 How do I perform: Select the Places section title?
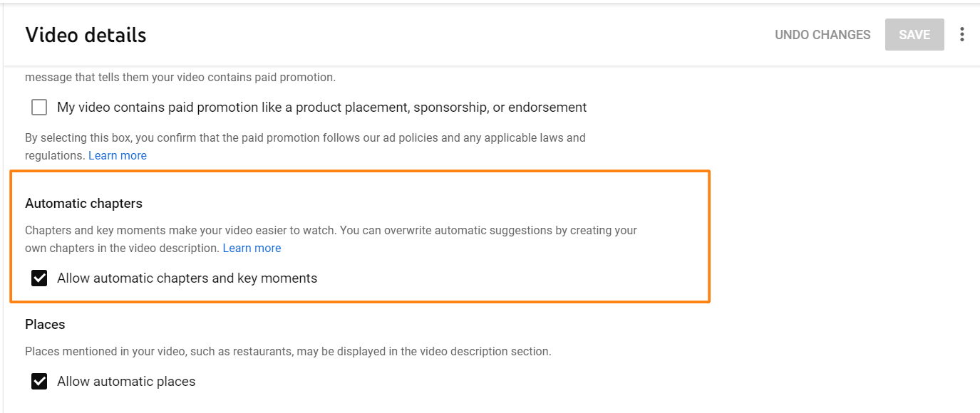click(45, 325)
